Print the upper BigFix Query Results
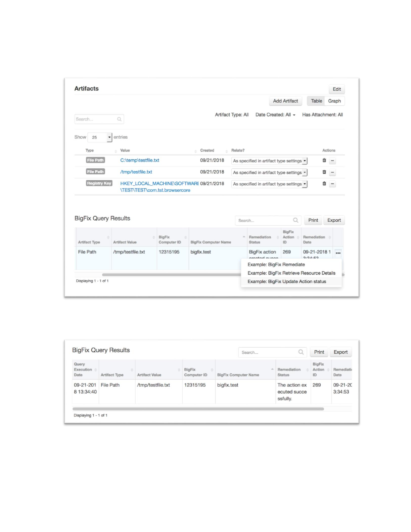The width and height of the screenshot is (411, 532). pos(313,220)
